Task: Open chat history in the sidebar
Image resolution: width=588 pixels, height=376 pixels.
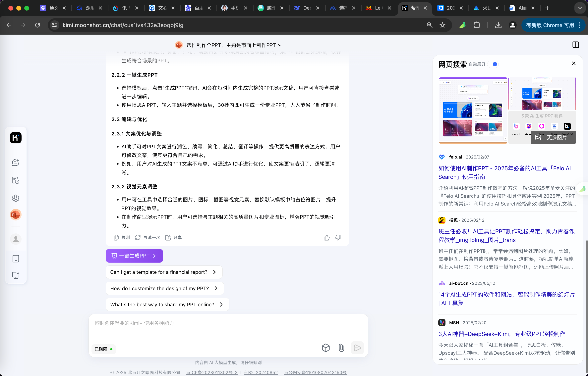Action: [16, 180]
